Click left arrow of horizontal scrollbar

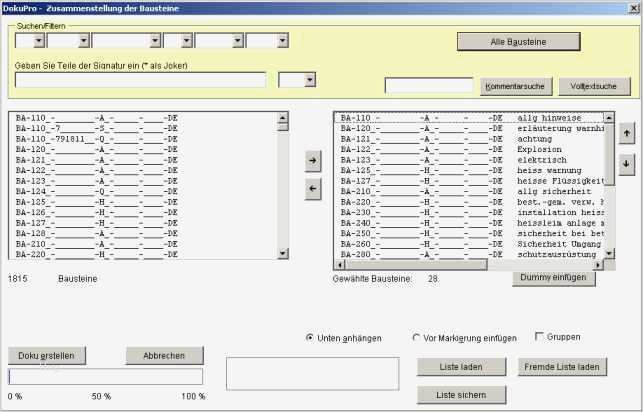(340, 265)
